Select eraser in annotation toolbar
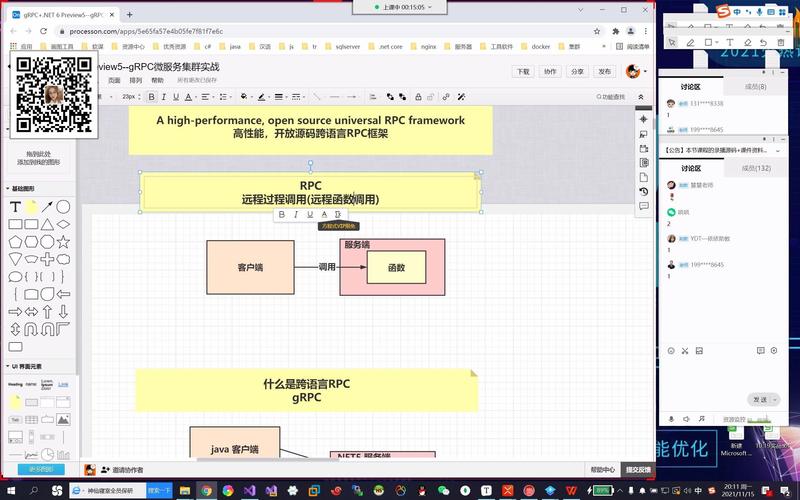This screenshot has height=500, width=800. 748,43
